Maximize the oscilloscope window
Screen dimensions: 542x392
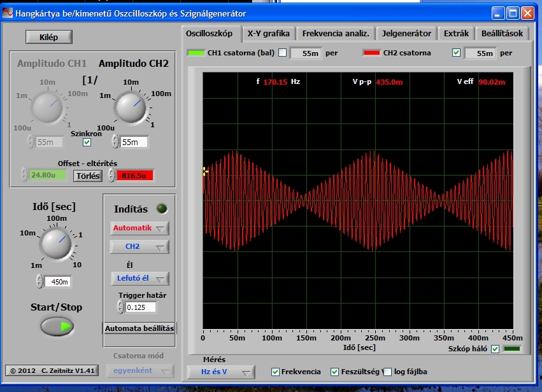pyautogui.click(x=513, y=13)
